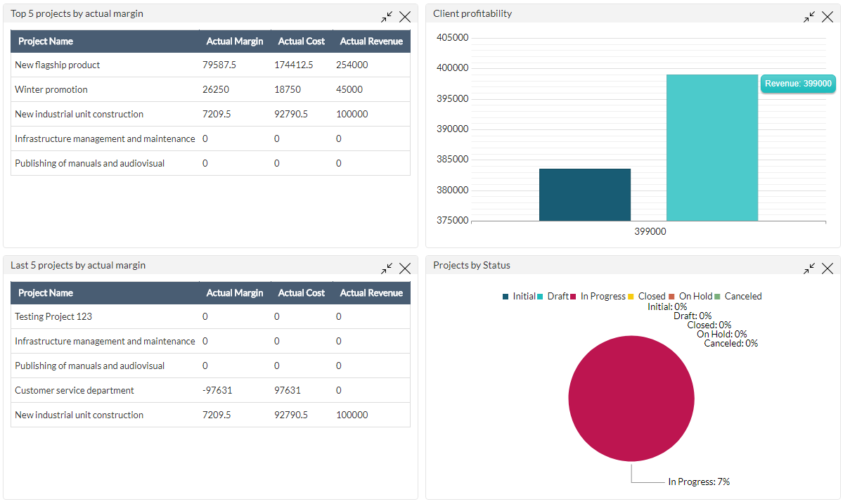The height and width of the screenshot is (504, 850).
Task: Close the Client profitability widget
Action: tap(828, 16)
